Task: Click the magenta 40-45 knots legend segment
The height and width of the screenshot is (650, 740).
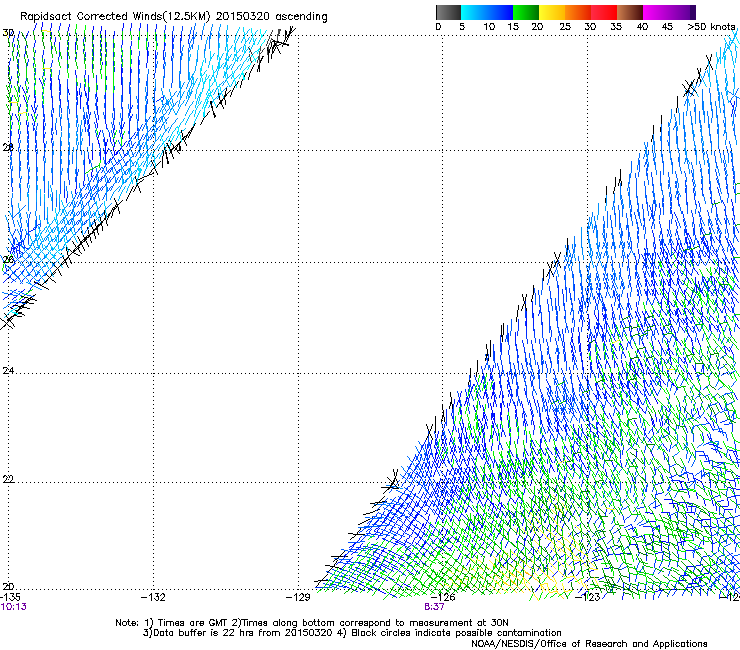Action: 656,12
